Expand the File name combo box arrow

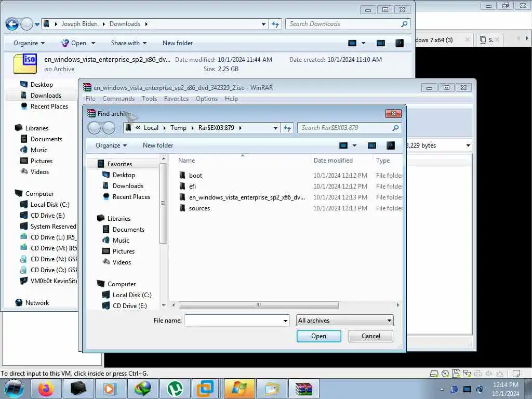pyautogui.click(x=285, y=321)
